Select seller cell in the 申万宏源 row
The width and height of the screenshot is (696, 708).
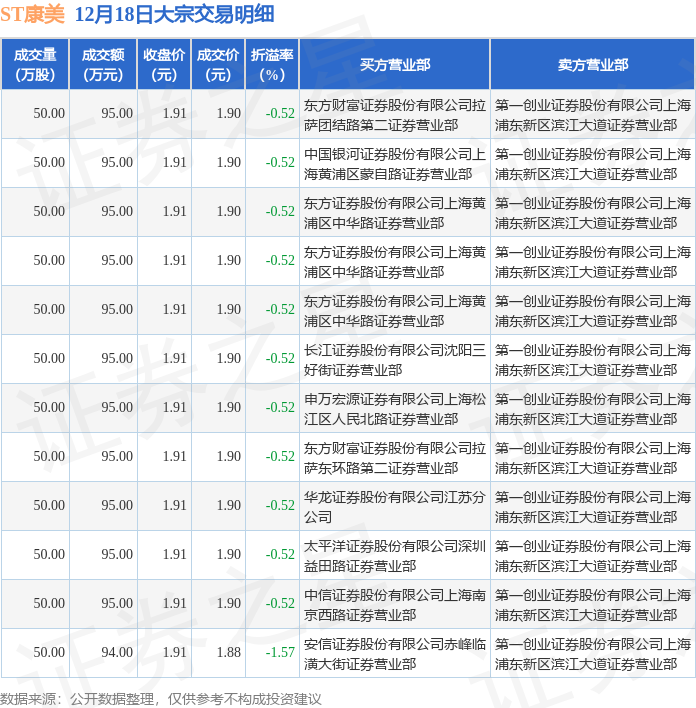click(593, 409)
